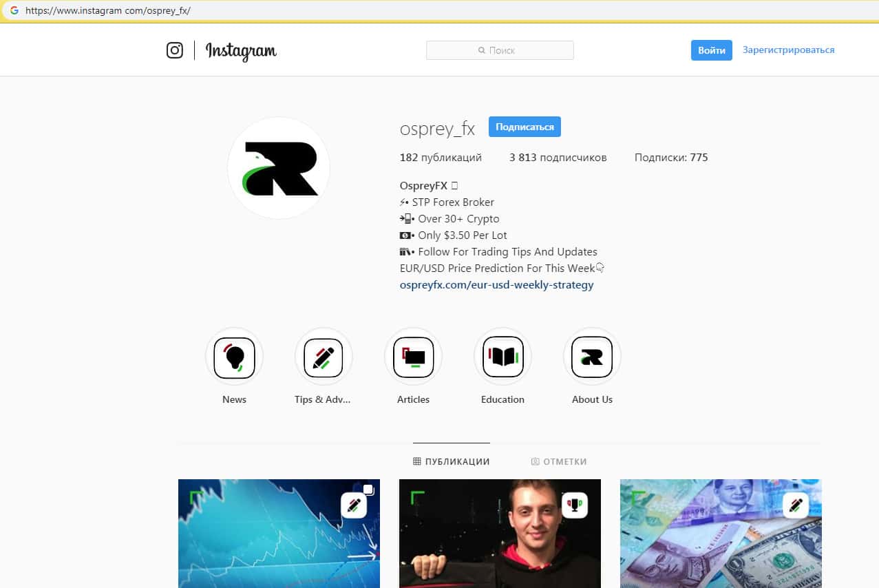Image resolution: width=879 pixels, height=588 pixels.
Task: Click the Instagram wordmark logo
Action: [241, 51]
